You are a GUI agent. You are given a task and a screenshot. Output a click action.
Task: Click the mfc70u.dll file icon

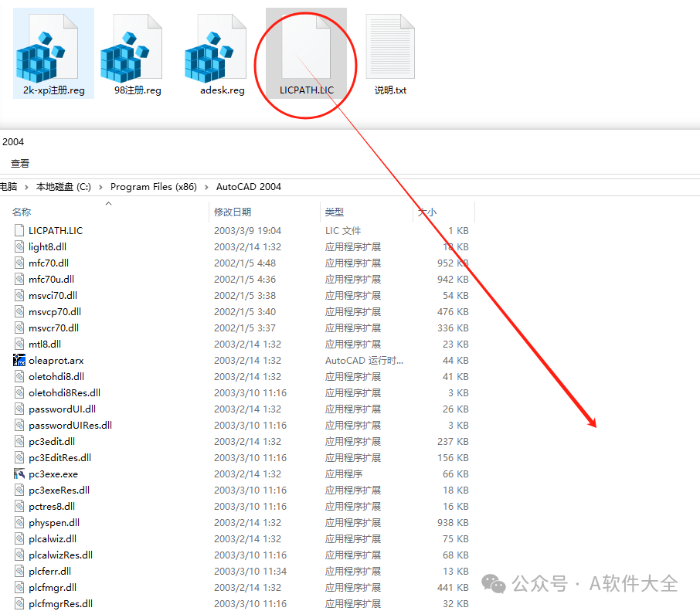[x=19, y=279]
